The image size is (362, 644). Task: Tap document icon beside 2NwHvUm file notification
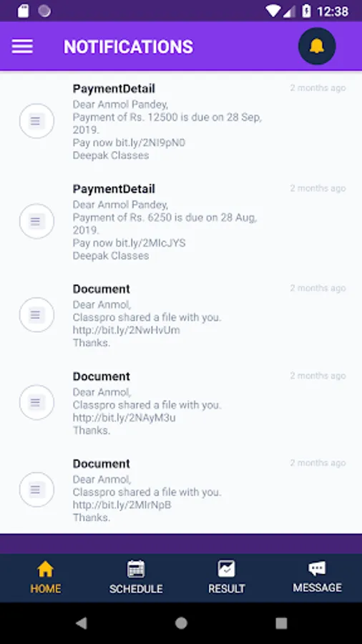[36, 315]
